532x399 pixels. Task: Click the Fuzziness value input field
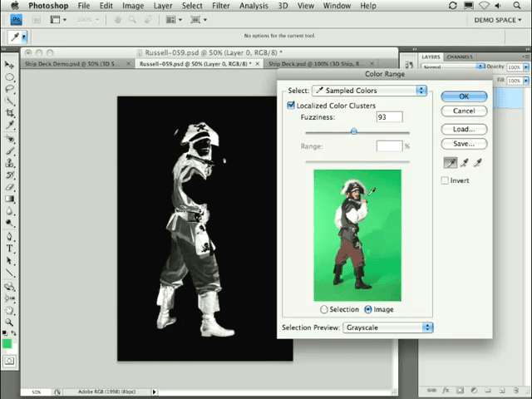click(389, 118)
